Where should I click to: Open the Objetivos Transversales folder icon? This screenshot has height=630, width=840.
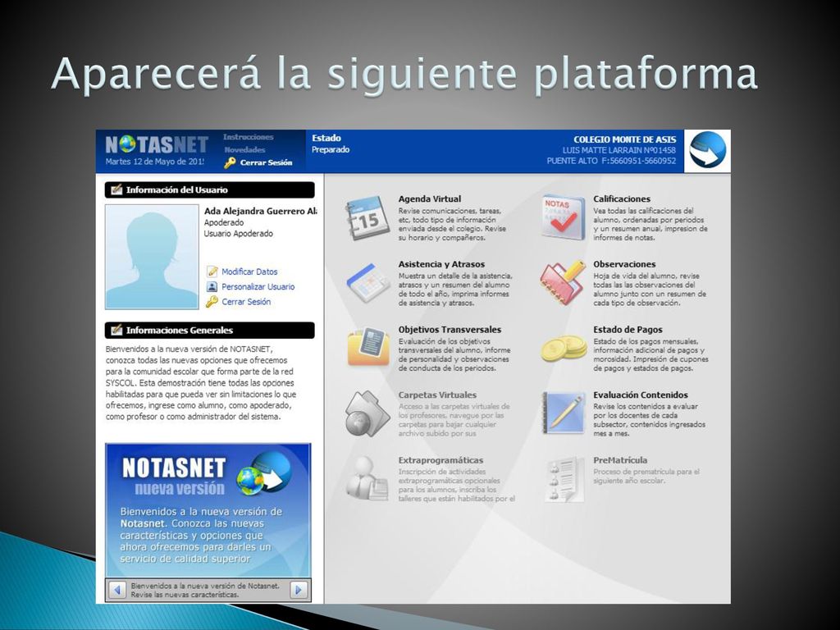tap(368, 347)
